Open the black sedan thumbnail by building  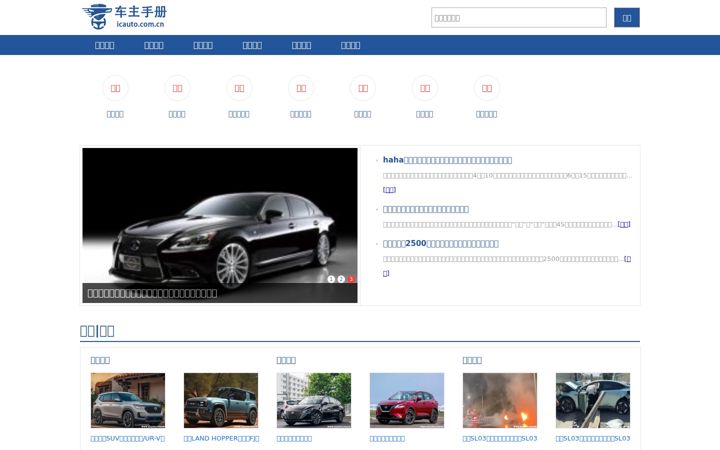tap(314, 400)
